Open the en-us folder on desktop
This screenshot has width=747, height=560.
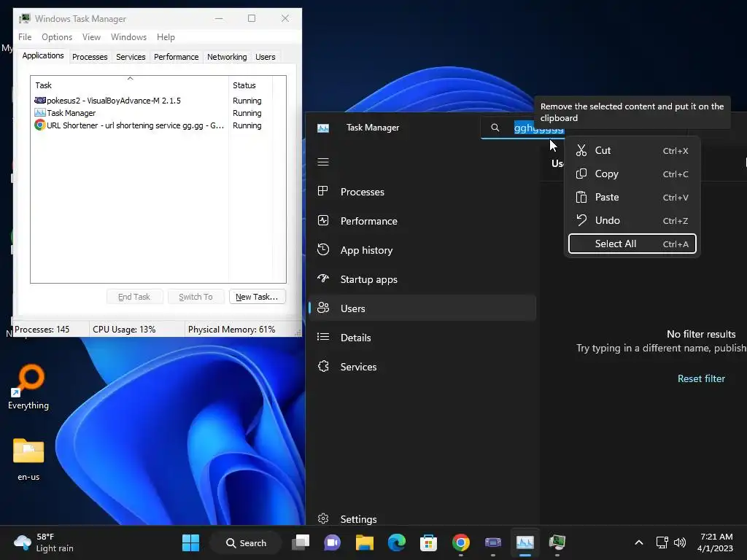[28, 459]
